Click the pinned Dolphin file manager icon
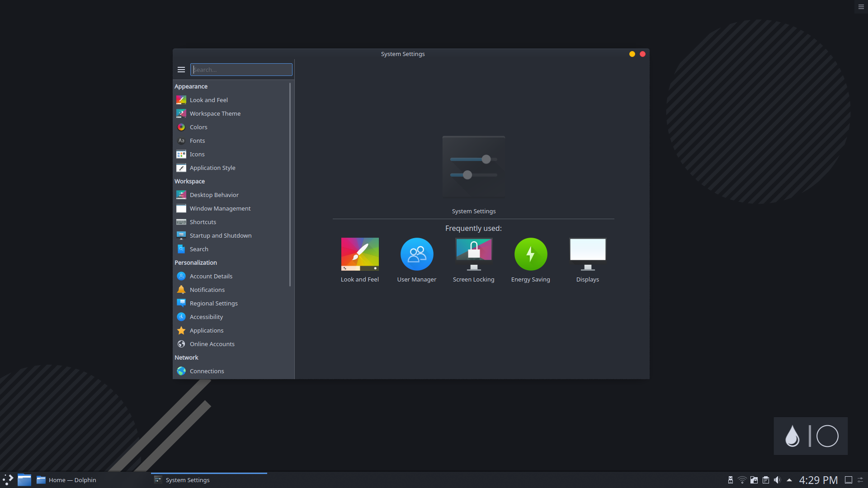The width and height of the screenshot is (868, 488). pyautogui.click(x=24, y=480)
